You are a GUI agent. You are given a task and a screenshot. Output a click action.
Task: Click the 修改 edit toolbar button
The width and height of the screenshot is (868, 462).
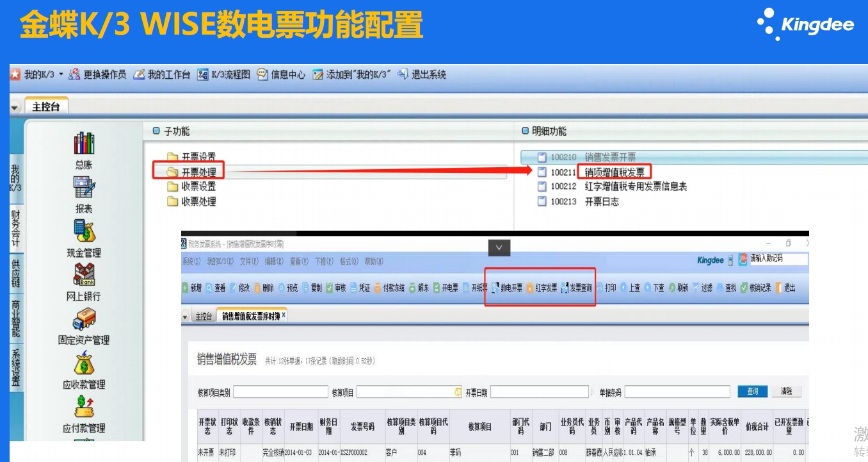point(240,288)
